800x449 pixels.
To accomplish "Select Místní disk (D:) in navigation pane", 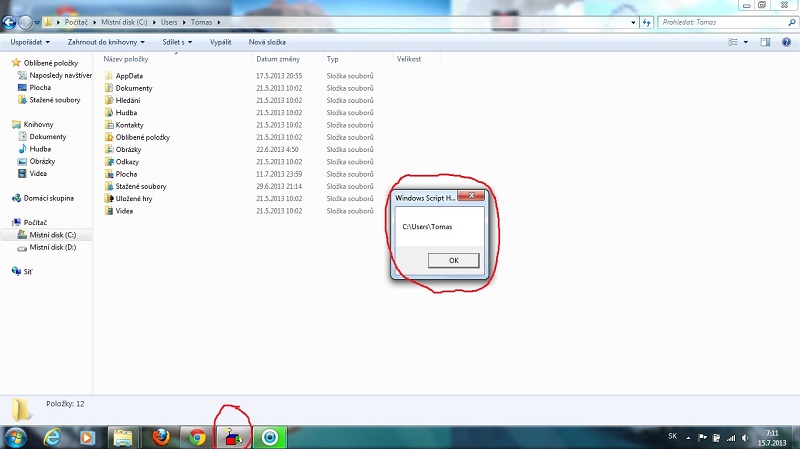I will click(x=52, y=246).
